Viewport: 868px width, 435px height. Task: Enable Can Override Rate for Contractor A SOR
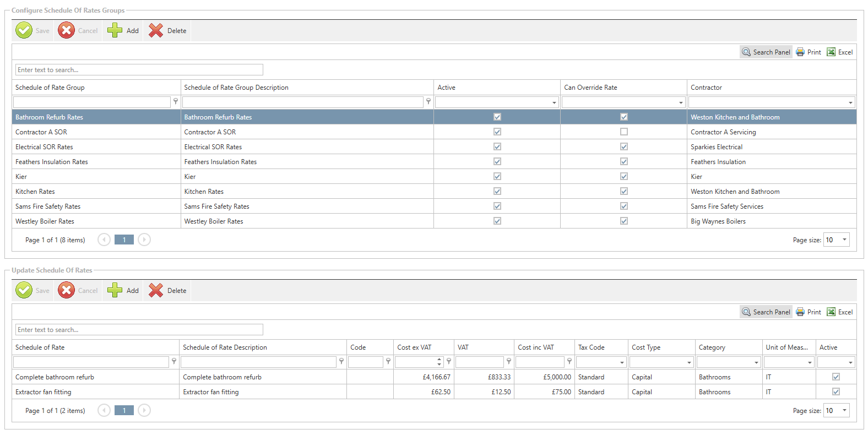coord(624,132)
